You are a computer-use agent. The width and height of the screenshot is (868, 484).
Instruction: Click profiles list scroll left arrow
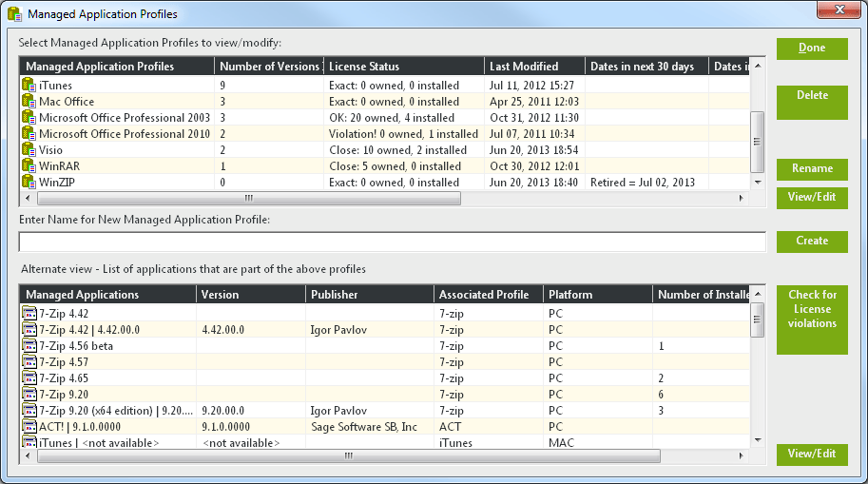[x=28, y=198]
